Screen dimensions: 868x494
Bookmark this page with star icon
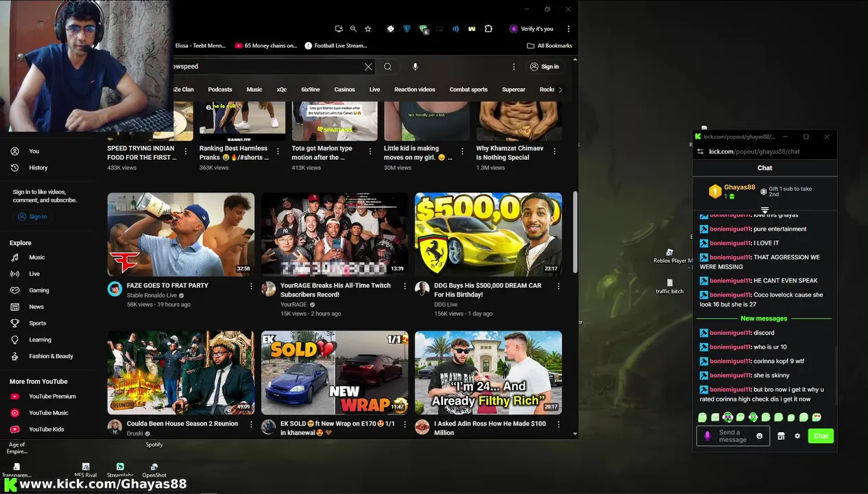pyautogui.click(x=368, y=29)
